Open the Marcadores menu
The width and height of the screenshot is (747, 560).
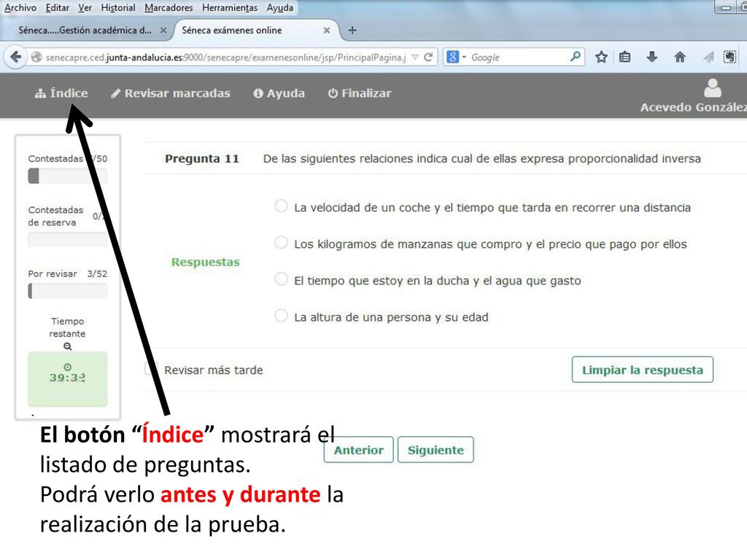(169, 7)
